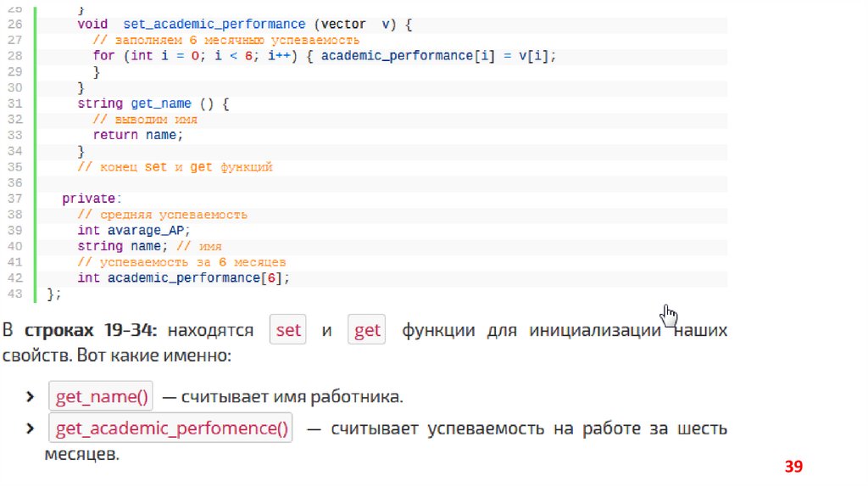
Task: Click line number 43 in the gutter
Action: click(x=14, y=294)
